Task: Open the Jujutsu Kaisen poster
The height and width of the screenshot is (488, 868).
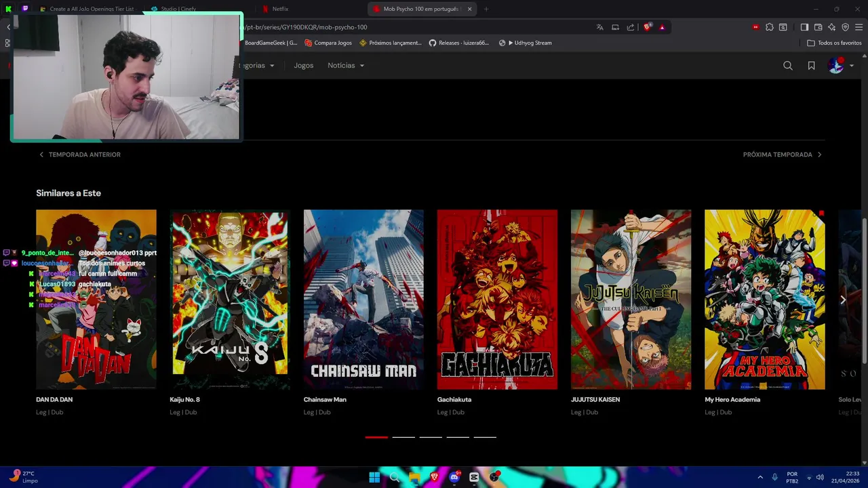Action: [x=631, y=300]
